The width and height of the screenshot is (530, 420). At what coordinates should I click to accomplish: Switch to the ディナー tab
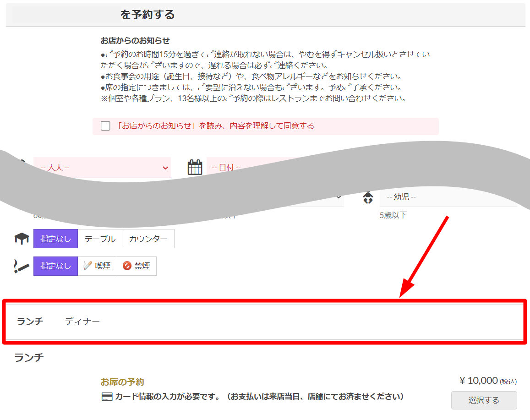click(82, 322)
